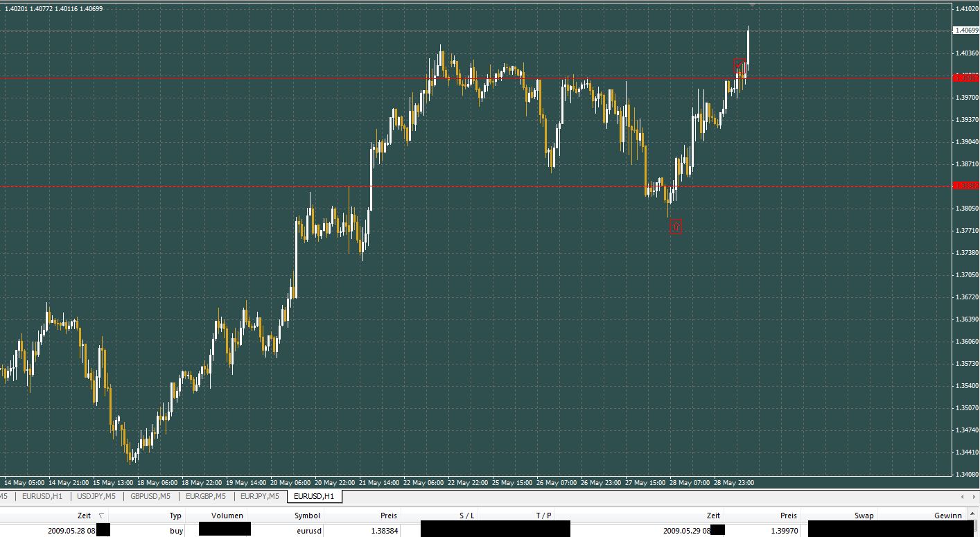Click the 1.37050 price axis label

coord(966,274)
